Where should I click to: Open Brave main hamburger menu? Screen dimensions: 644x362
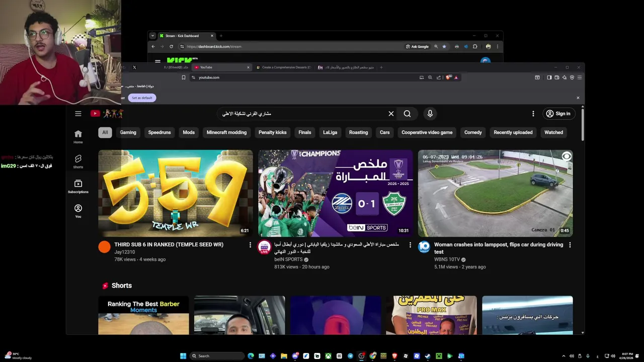580,77
